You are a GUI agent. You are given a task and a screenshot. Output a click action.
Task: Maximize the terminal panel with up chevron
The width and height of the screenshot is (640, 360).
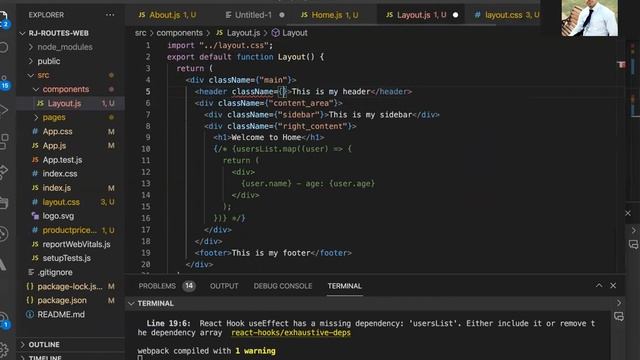pos(599,285)
